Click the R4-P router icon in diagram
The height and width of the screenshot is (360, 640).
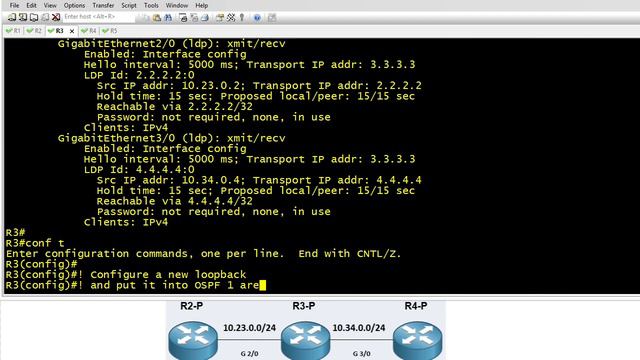coord(417,340)
